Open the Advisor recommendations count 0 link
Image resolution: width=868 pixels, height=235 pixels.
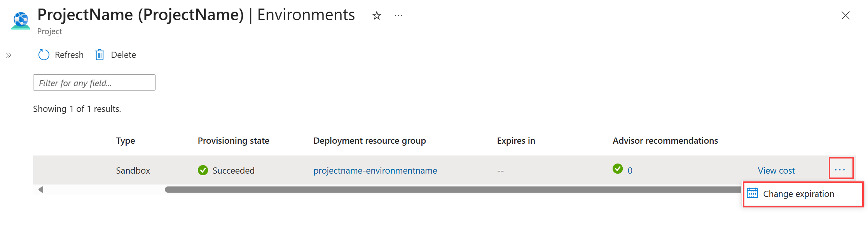(630, 171)
